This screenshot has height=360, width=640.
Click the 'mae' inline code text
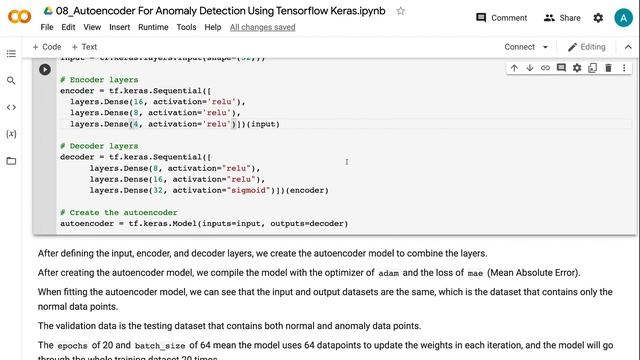pos(475,273)
